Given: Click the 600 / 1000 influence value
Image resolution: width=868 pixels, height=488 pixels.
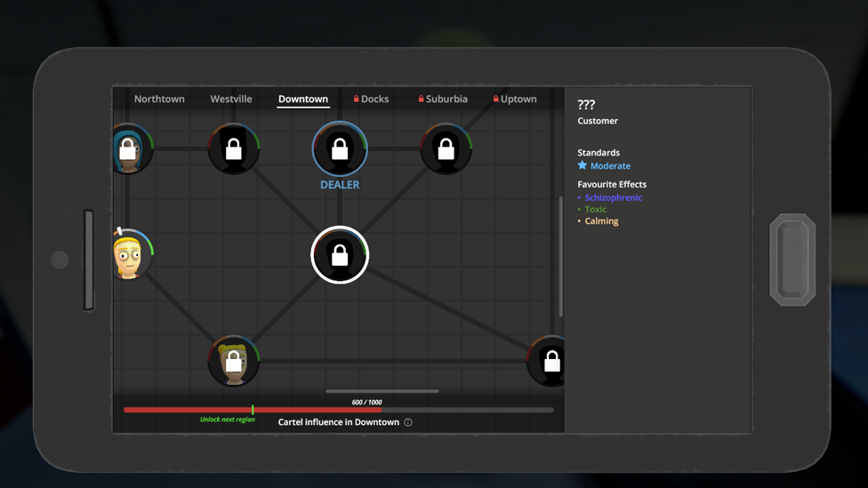Looking at the screenshot, I should (x=366, y=403).
